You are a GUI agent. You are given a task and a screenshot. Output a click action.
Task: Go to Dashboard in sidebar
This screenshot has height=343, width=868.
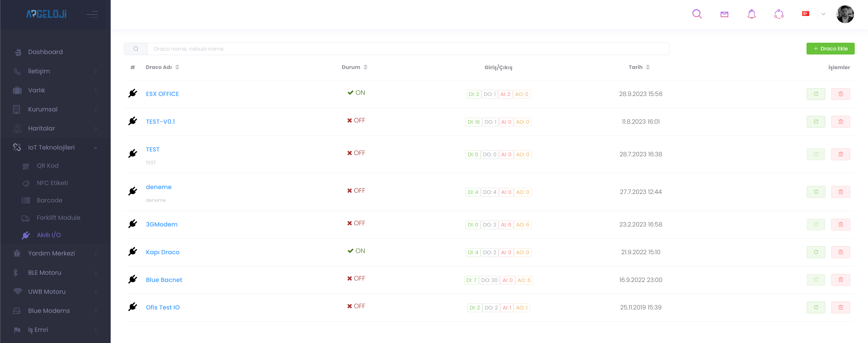[x=45, y=52]
